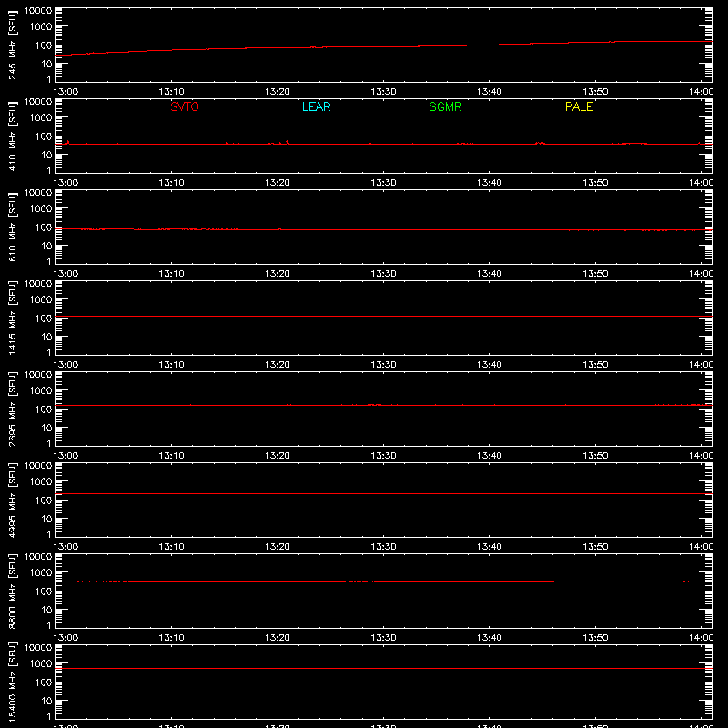
Task: Click the 13:30 tick label below the 245 MHz plot
Action: tap(383, 92)
